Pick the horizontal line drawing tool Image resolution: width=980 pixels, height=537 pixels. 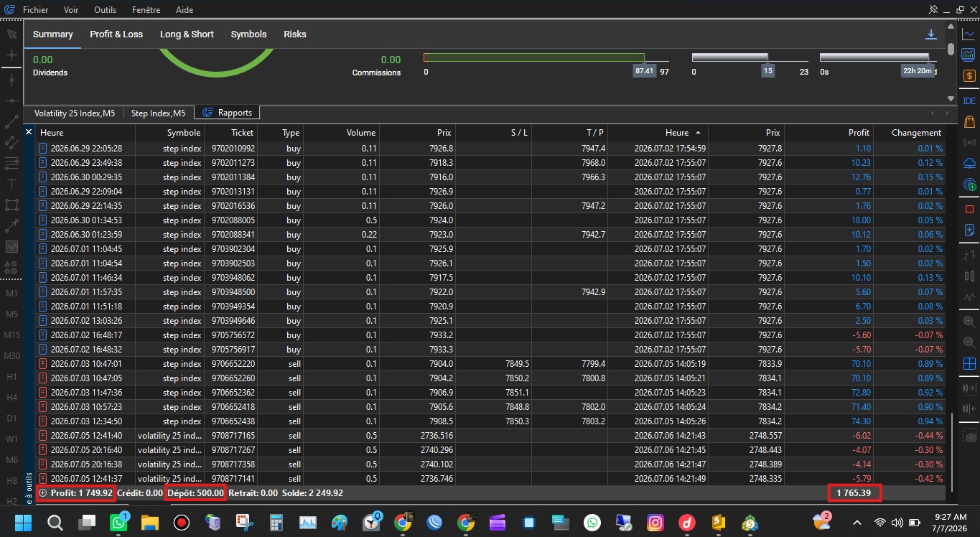point(11,101)
